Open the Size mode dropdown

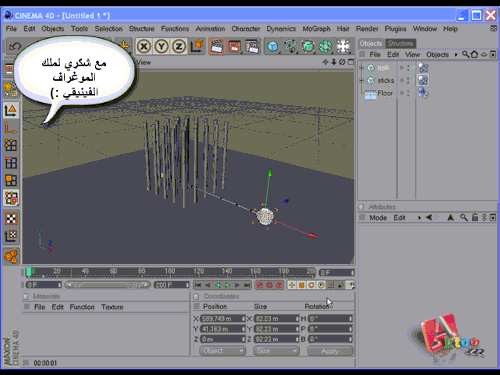276,351
